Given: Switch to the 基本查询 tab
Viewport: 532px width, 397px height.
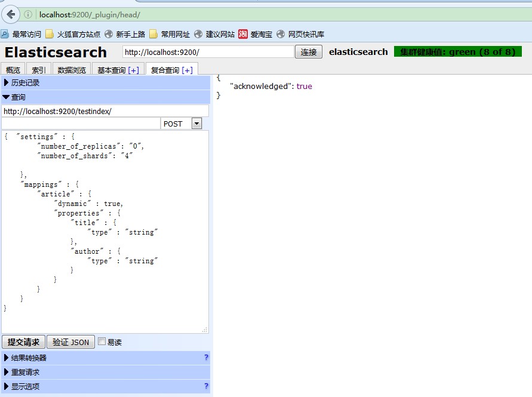Looking at the screenshot, I should (x=112, y=70).
